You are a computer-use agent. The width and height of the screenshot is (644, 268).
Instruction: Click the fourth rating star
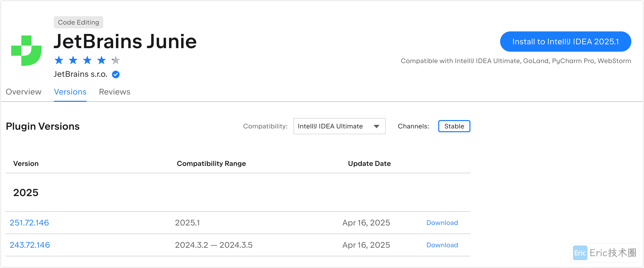coord(102,60)
